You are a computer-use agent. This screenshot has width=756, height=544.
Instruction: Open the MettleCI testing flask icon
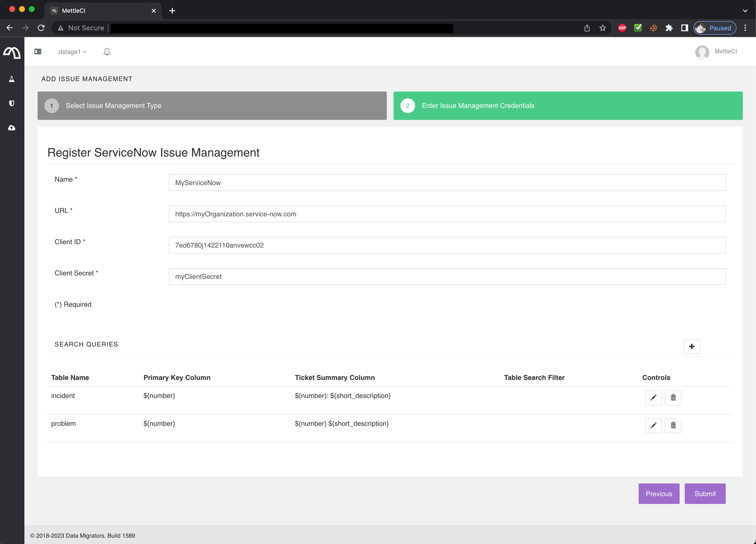pyautogui.click(x=12, y=79)
